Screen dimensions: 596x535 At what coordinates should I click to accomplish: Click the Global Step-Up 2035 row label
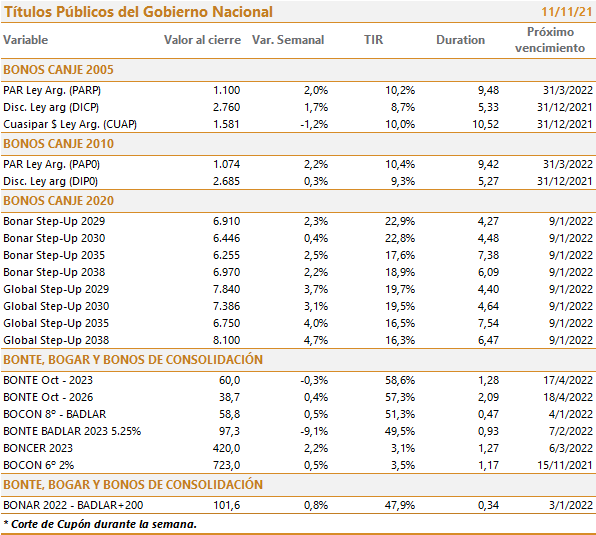[56, 324]
